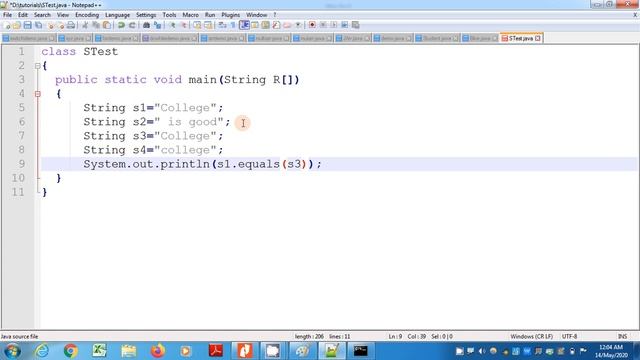This screenshot has height=360, width=640.
Task: Click line 8 text String s4="college"
Action: coord(153,150)
